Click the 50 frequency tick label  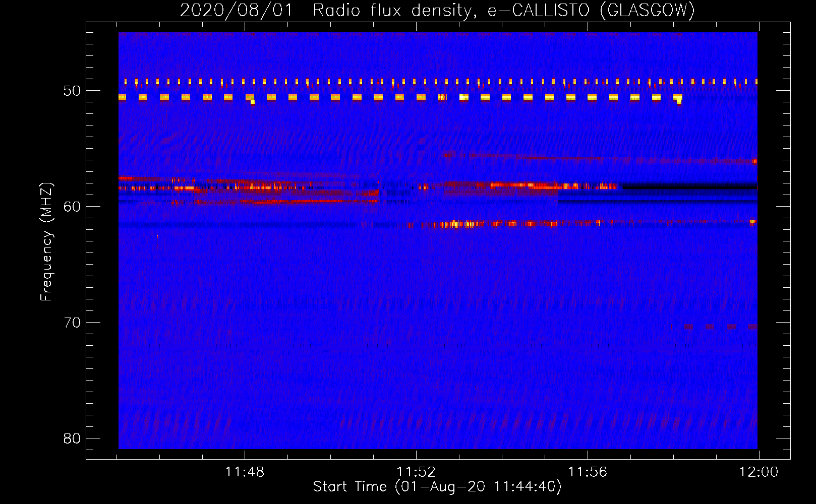click(x=72, y=91)
